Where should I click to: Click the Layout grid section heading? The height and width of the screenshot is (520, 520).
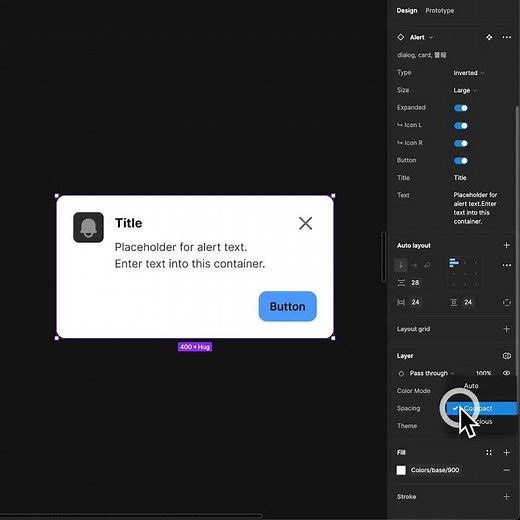(413, 329)
